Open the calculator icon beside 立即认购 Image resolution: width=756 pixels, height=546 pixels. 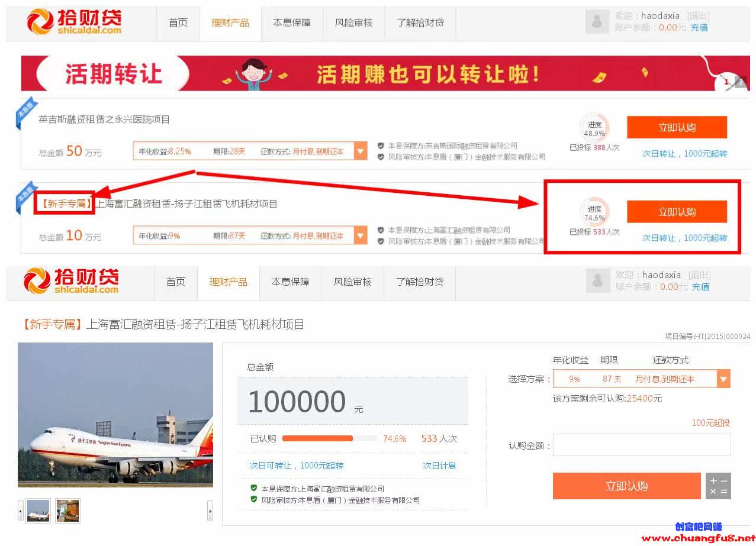pos(718,486)
